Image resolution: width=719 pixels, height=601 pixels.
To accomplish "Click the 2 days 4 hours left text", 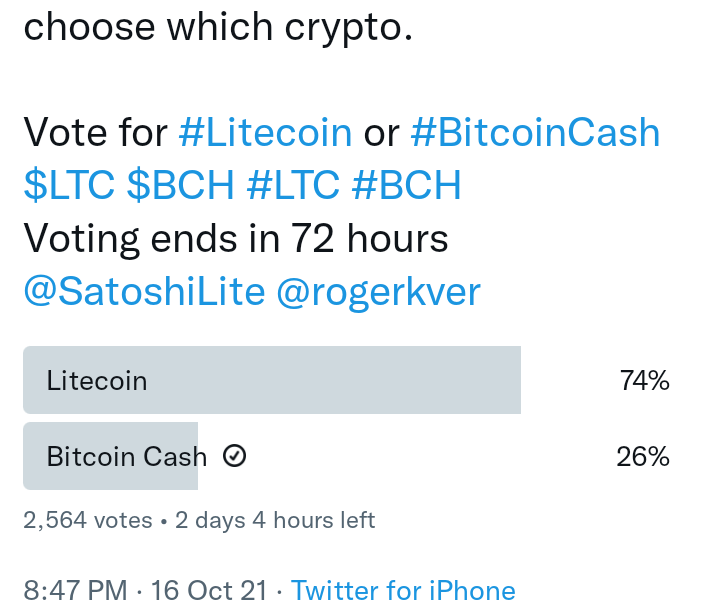I will [275, 520].
